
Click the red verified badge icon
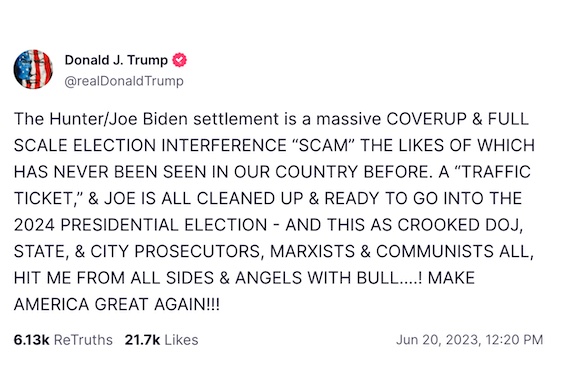179,60
